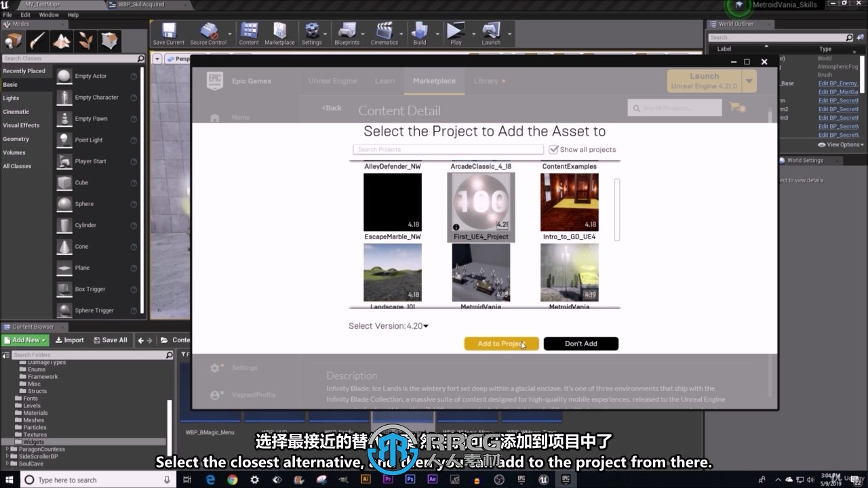Click Save All in Content Browser
868x488 pixels.
pyautogui.click(x=110, y=340)
